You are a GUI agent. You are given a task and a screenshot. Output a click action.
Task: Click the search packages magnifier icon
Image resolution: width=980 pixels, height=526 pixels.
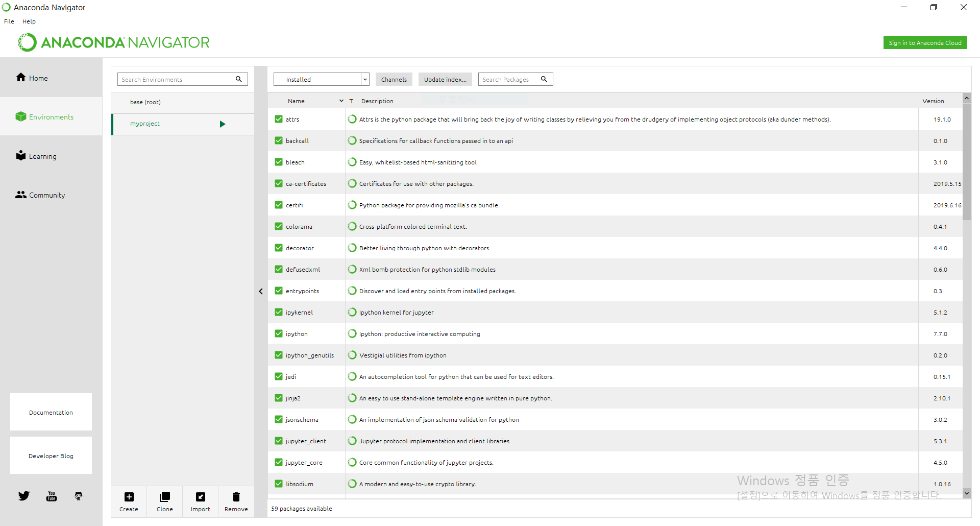(544, 79)
